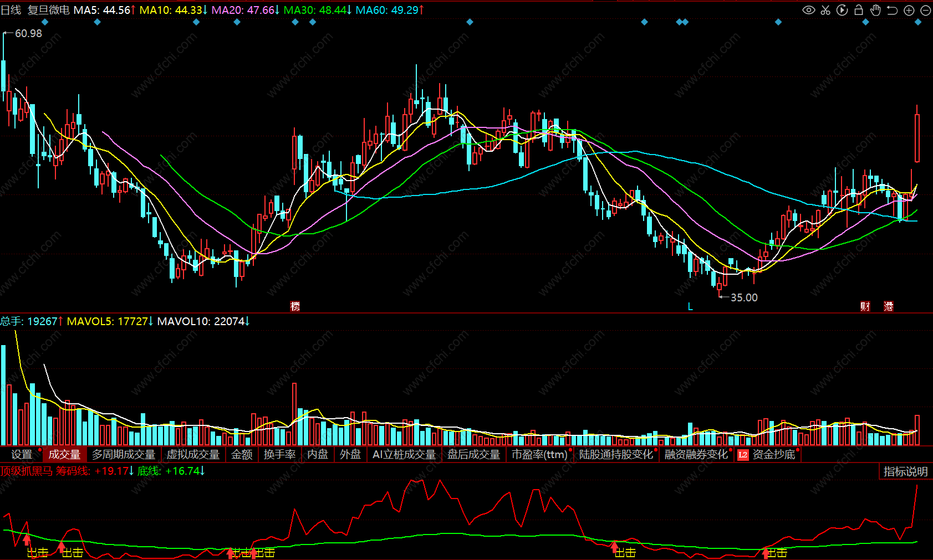Click the MAVOL10: 22074 label
This screenshot has height=560, width=933.
coord(203,321)
